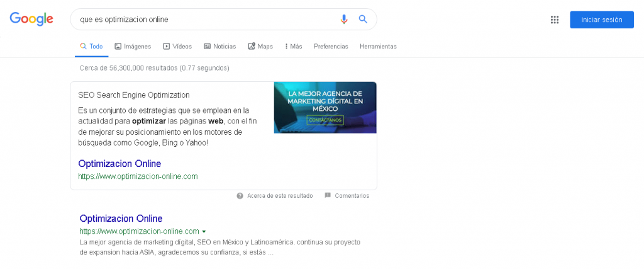This screenshot has width=644, height=269.
Task: Expand dropdown arrow beside result URL
Action: pos(204,232)
